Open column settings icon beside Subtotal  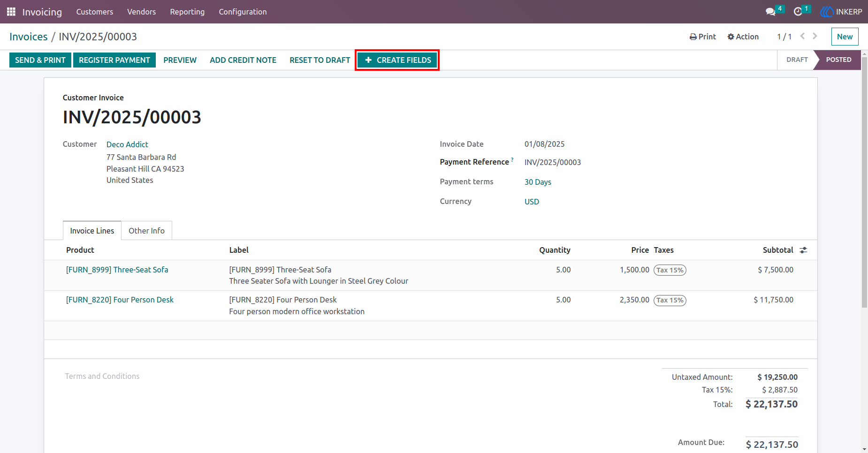click(x=803, y=250)
